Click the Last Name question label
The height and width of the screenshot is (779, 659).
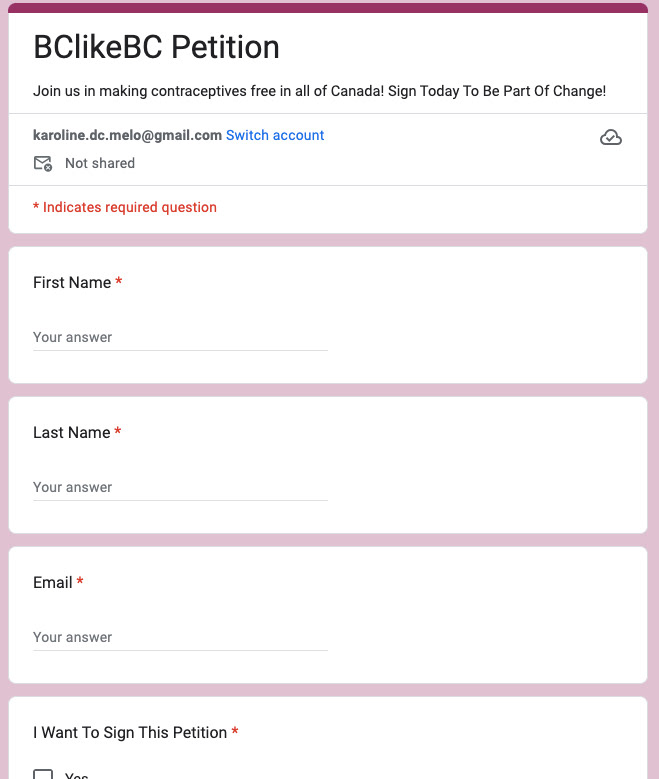pos(72,432)
